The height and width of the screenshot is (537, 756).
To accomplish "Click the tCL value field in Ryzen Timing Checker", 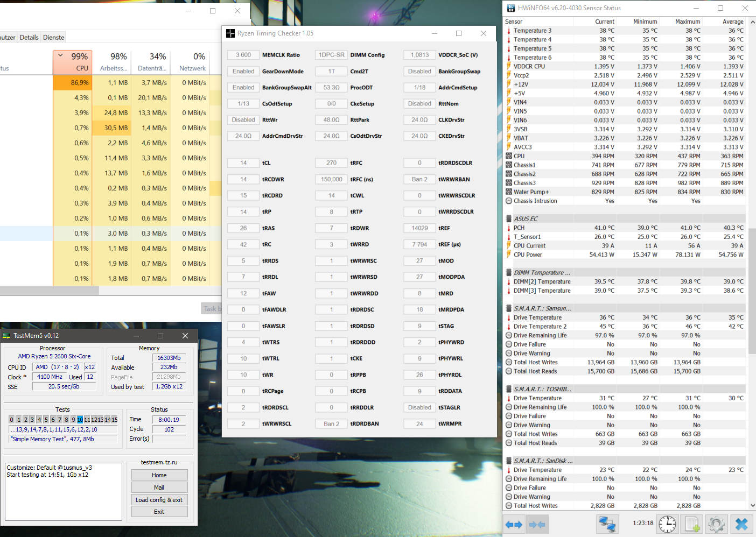I will (243, 163).
